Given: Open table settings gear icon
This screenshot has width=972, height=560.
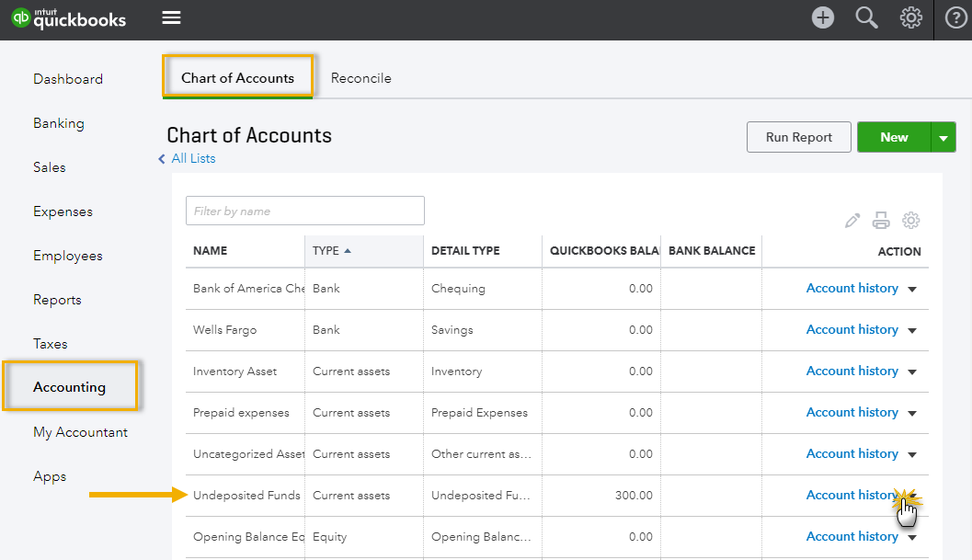Looking at the screenshot, I should [x=910, y=221].
